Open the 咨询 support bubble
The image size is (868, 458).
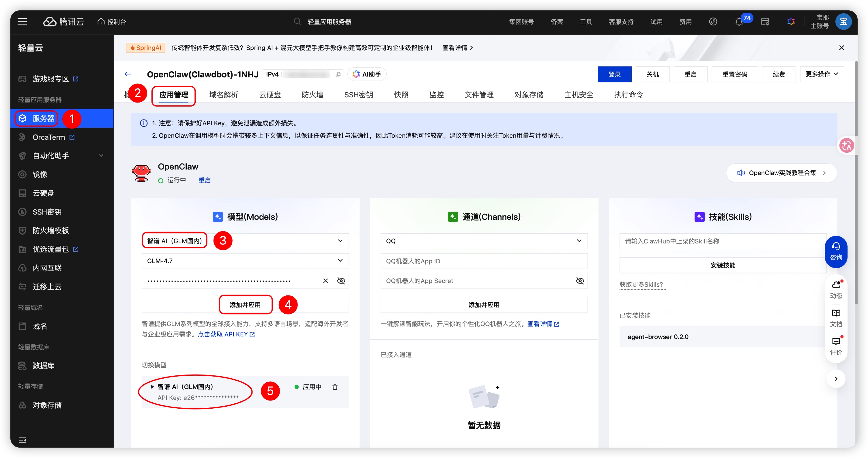click(836, 252)
